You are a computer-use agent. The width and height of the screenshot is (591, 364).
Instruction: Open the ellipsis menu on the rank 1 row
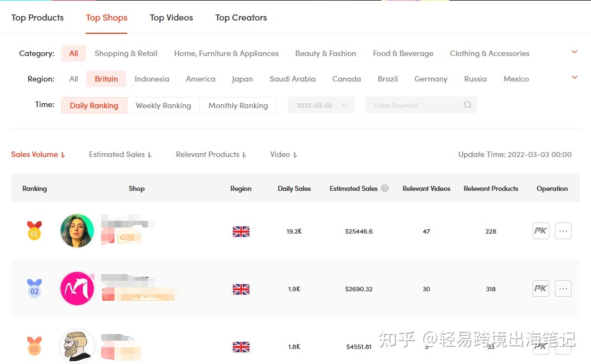[x=563, y=231]
